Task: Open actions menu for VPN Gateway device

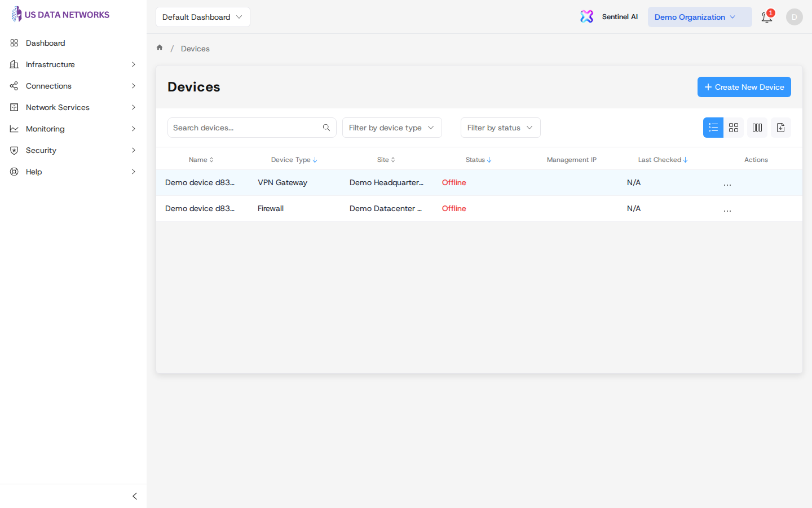Action: [727, 183]
